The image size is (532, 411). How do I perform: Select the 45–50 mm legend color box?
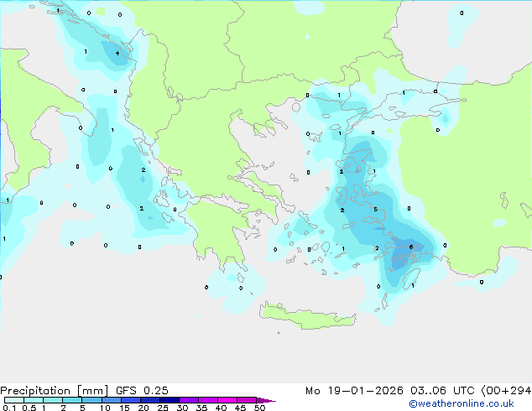tap(247, 400)
